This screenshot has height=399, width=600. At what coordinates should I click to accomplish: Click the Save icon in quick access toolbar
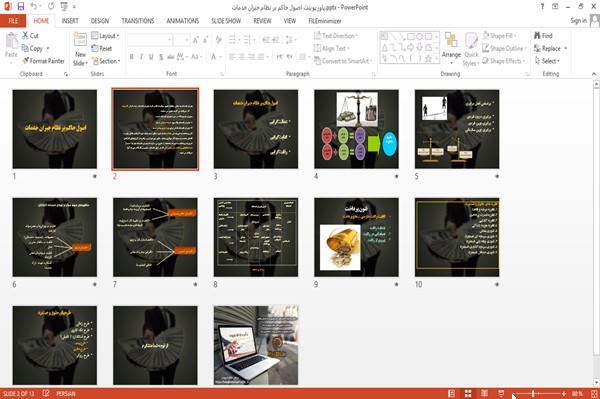point(21,7)
